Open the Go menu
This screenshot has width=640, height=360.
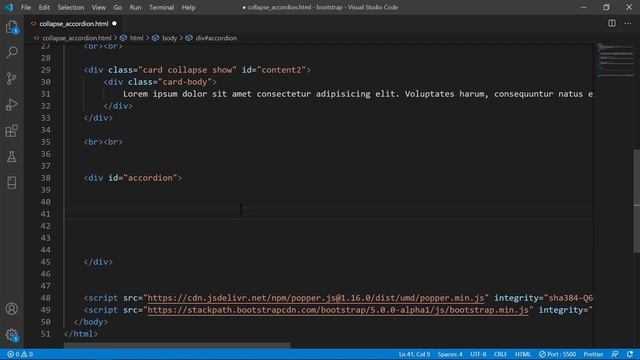118,7
